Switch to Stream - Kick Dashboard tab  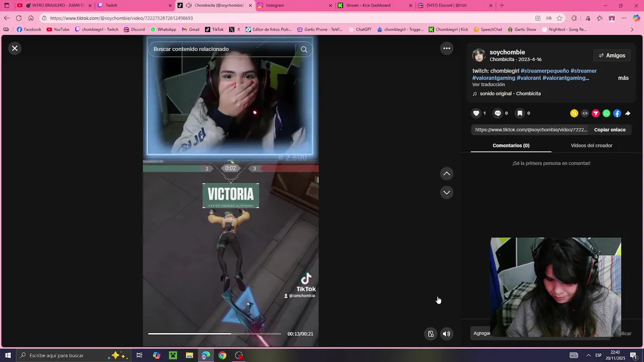(x=375, y=6)
